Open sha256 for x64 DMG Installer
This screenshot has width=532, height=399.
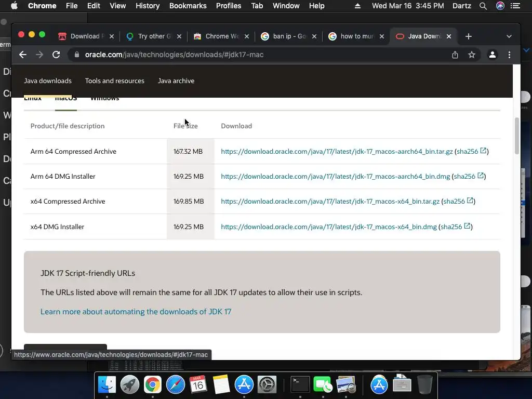[x=455, y=227]
